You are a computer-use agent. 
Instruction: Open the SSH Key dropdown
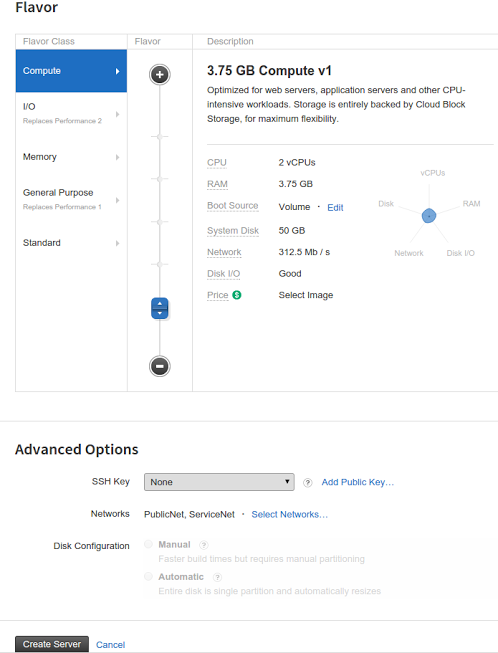(x=219, y=482)
